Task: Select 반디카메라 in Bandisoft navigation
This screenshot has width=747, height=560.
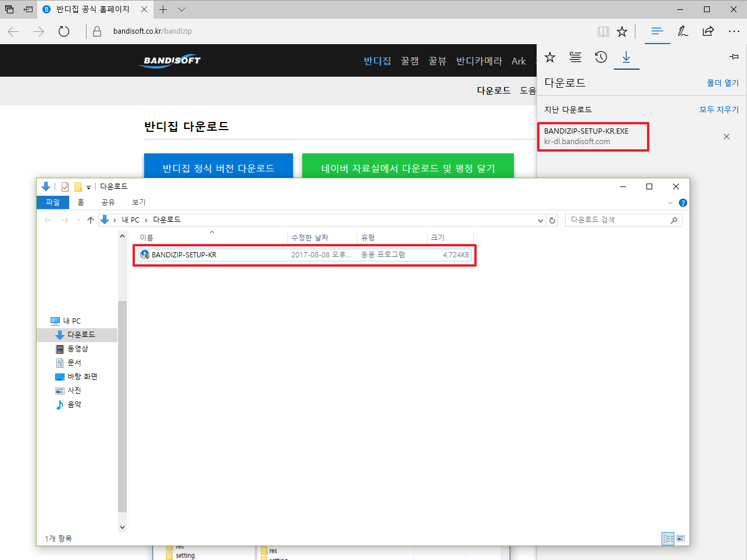Action: (479, 61)
